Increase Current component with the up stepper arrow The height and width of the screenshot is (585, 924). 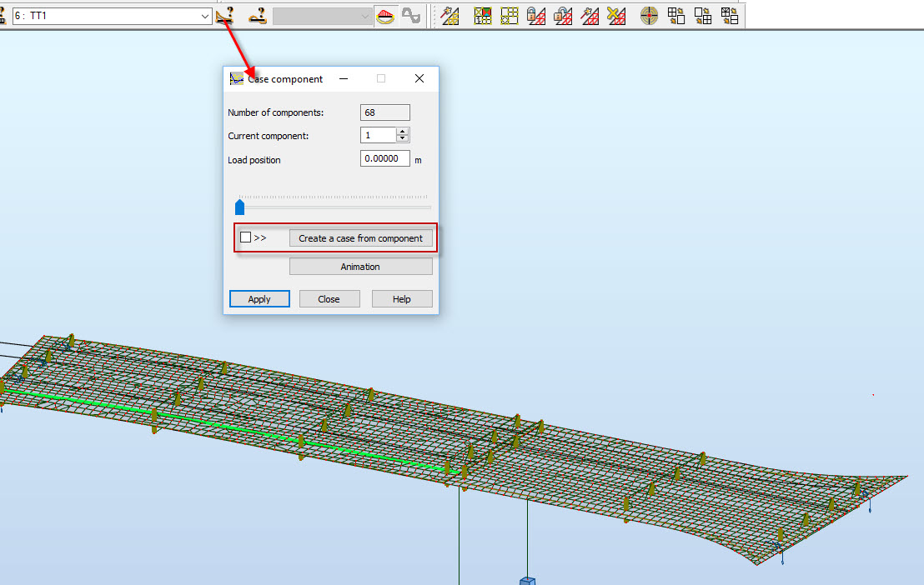(x=401, y=131)
